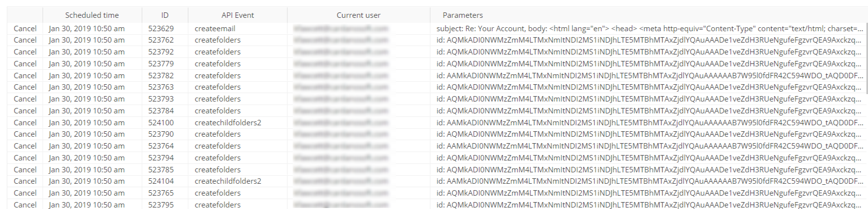This screenshot has height=209, width=868.
Task: Cancel scheduled event 523792
Action: pos(25,52)
